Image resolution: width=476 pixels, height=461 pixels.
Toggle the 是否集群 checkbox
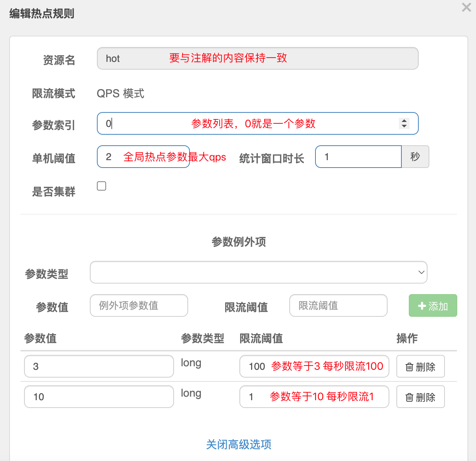coord(101,186)
